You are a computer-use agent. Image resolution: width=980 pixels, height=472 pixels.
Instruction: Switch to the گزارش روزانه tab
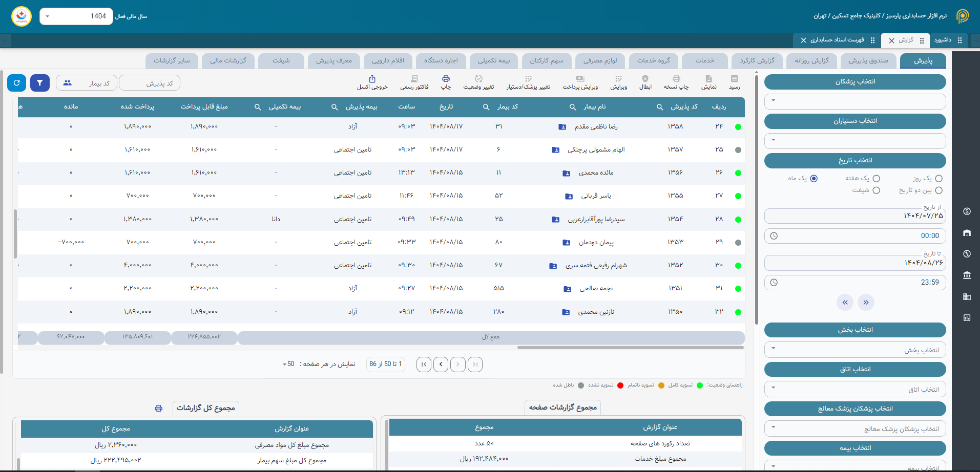point(811,61)
